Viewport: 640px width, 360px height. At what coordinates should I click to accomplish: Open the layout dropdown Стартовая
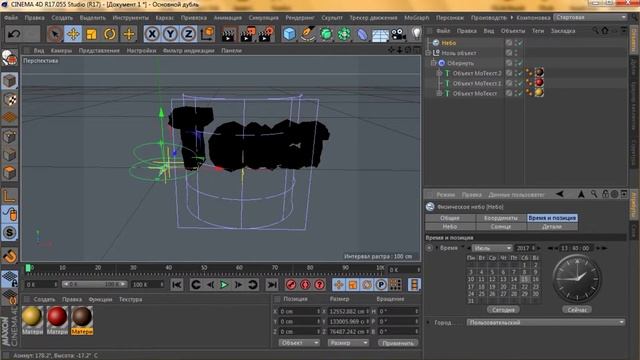coord(591,17)
